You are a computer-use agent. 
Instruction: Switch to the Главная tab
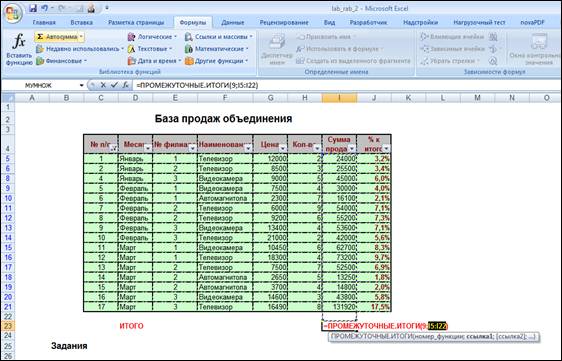pyautogui.click(x=44, y=22)
